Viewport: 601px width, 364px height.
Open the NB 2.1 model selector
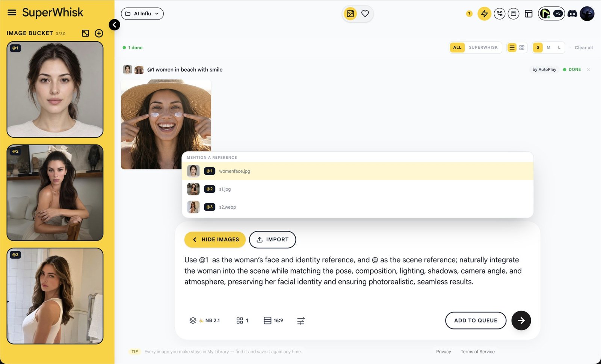(x=205, y=320)
